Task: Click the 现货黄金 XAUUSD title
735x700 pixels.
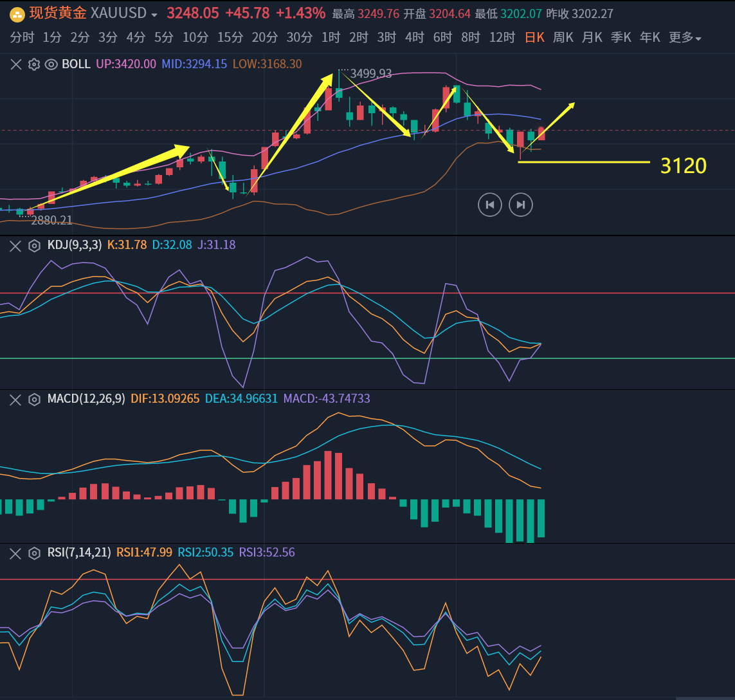Action: coord(88,14)
